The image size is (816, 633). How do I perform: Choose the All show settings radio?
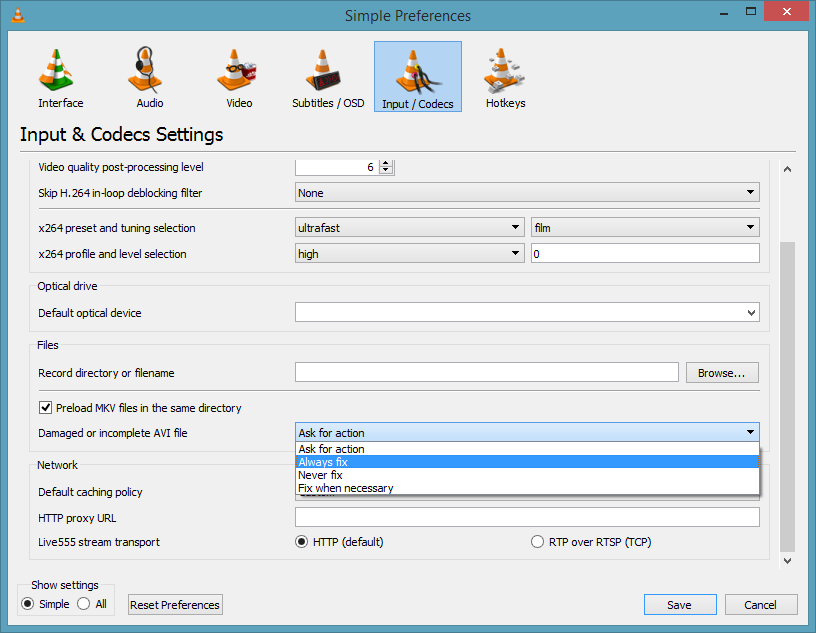tap(83, 604)
